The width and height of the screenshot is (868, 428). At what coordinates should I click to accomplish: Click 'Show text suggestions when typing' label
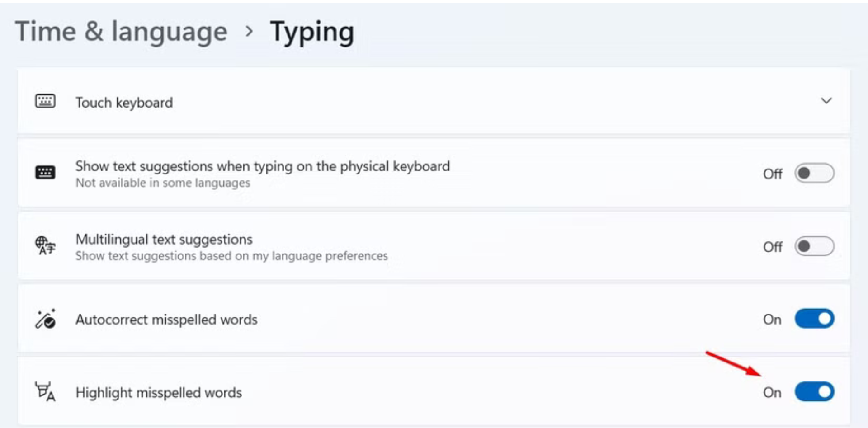(262, 166)
